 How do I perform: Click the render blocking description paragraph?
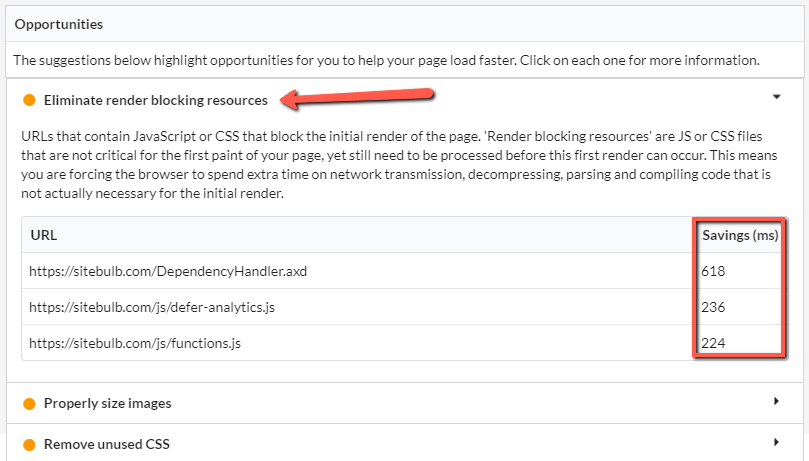coord(399,165)
